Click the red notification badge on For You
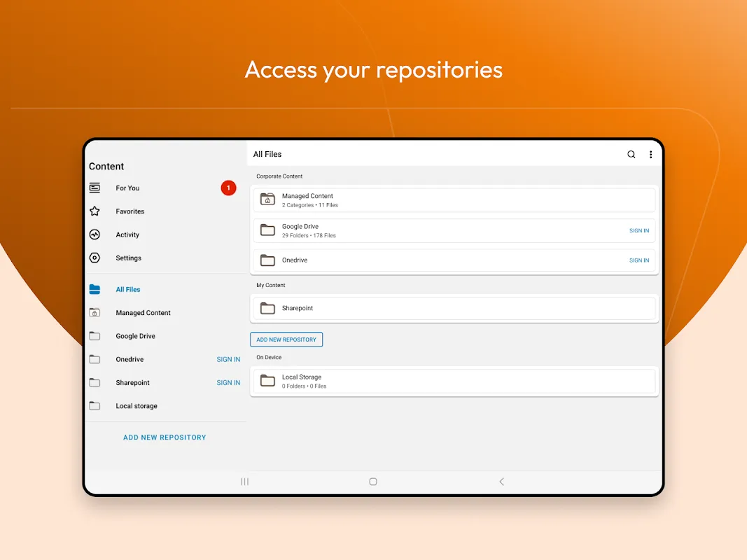The height and width of the screenshot is (560, 747). tap(229, 188)
